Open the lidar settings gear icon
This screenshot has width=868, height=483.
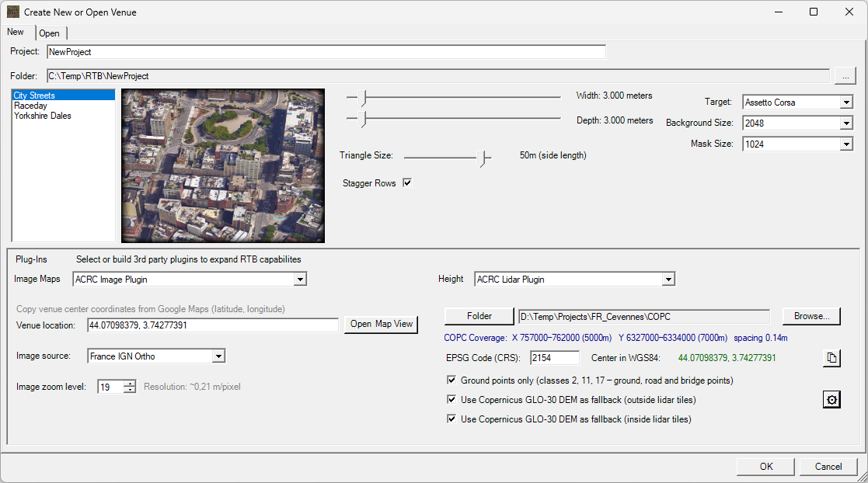point(831,399)
